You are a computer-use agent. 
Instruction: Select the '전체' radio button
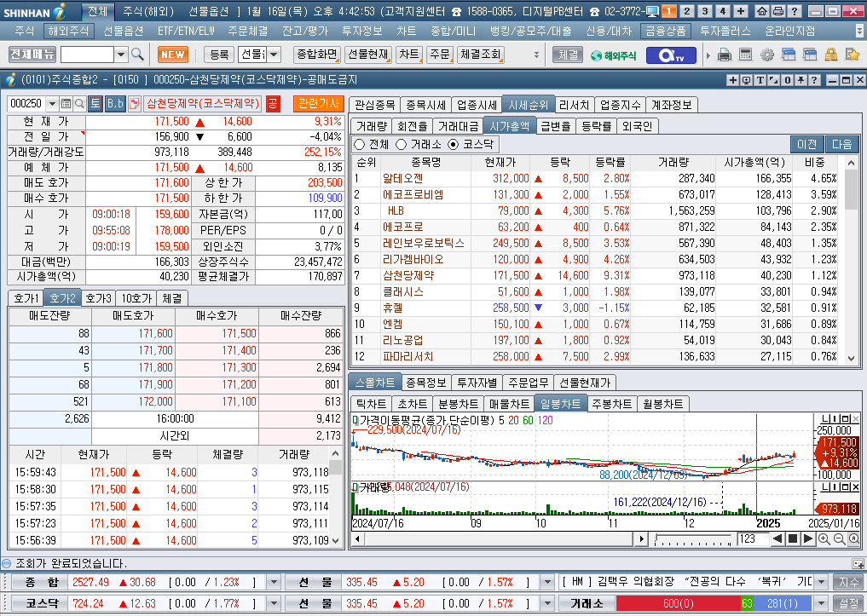click(360, 144)
